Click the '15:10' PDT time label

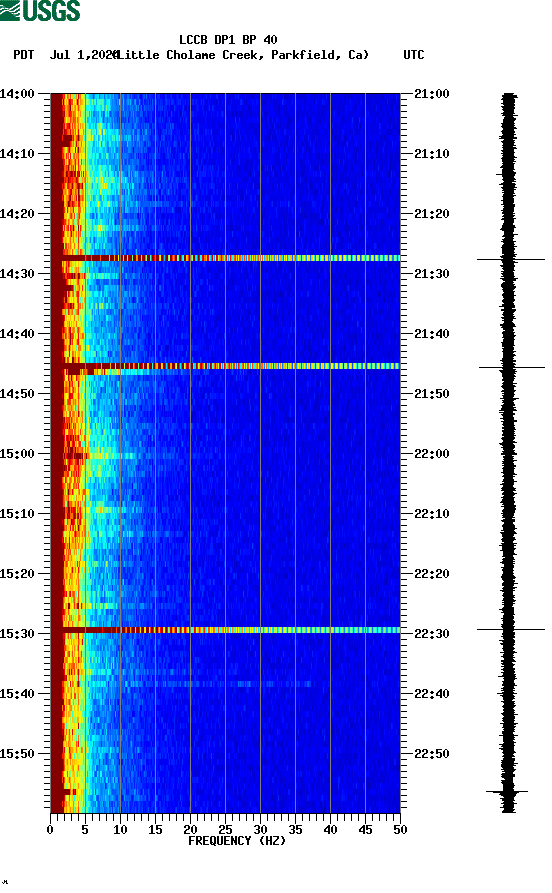(17, 514)
